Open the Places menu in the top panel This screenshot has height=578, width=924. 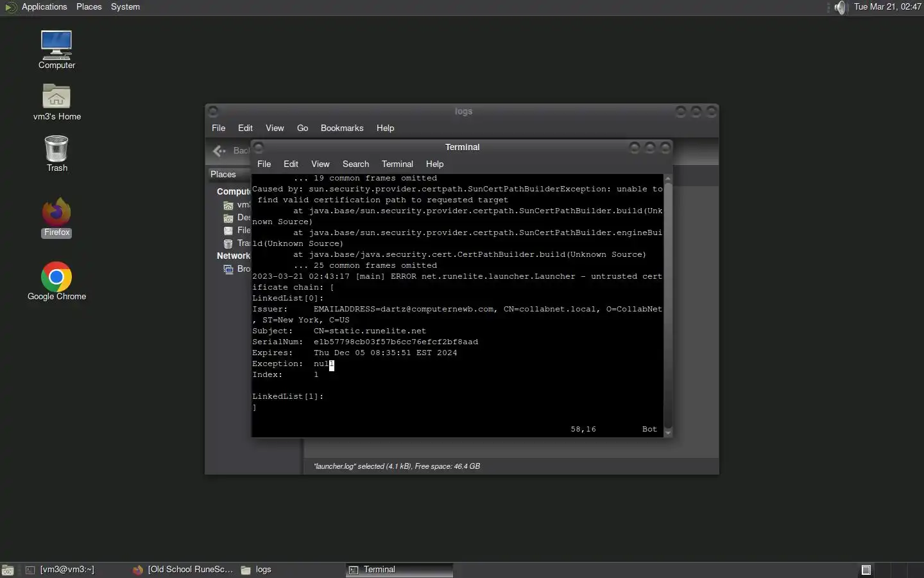point(89,7)
